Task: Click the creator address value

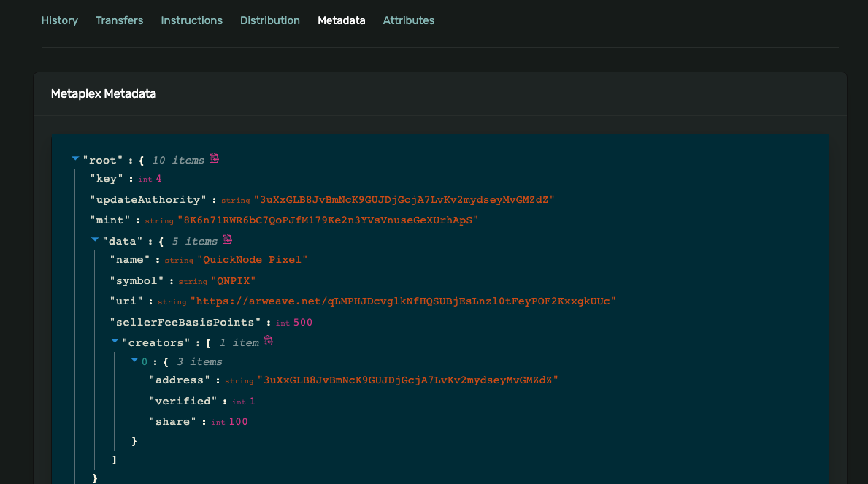Action: [409, 380]
